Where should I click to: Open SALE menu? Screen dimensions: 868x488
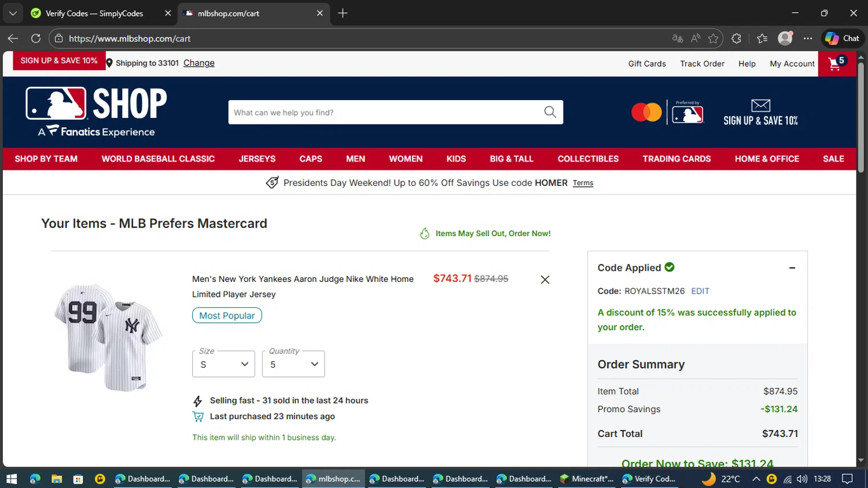tap(833, 159)
